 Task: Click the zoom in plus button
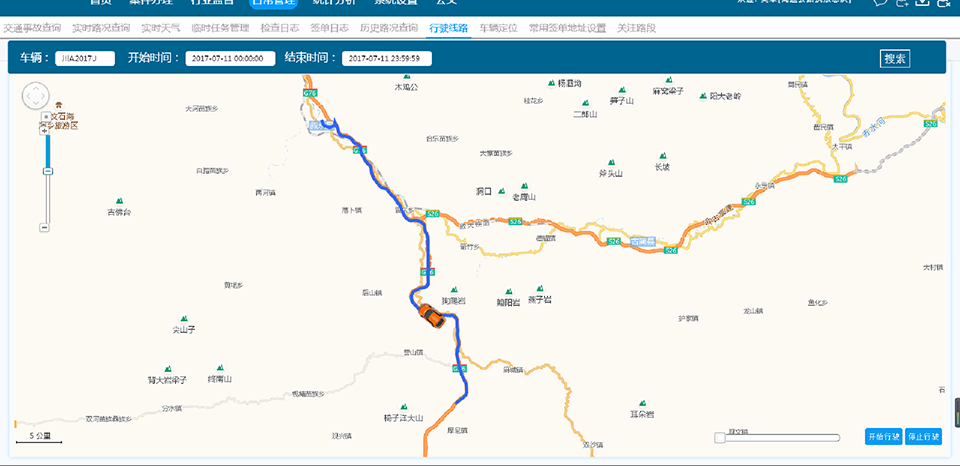pyautogui.click(x=44, y=130)
